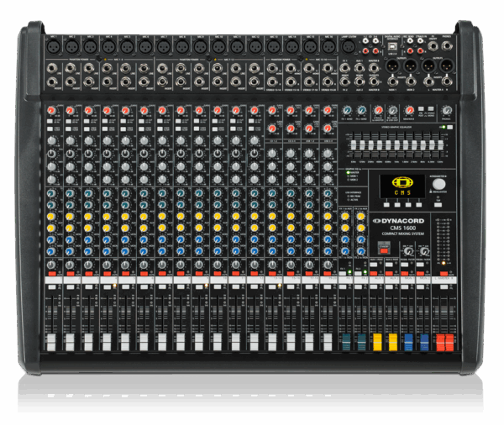The width and height of the screenshot is (504, 425).
Task: Select the teal FX 1 return fader
Action: coord(345,342)
